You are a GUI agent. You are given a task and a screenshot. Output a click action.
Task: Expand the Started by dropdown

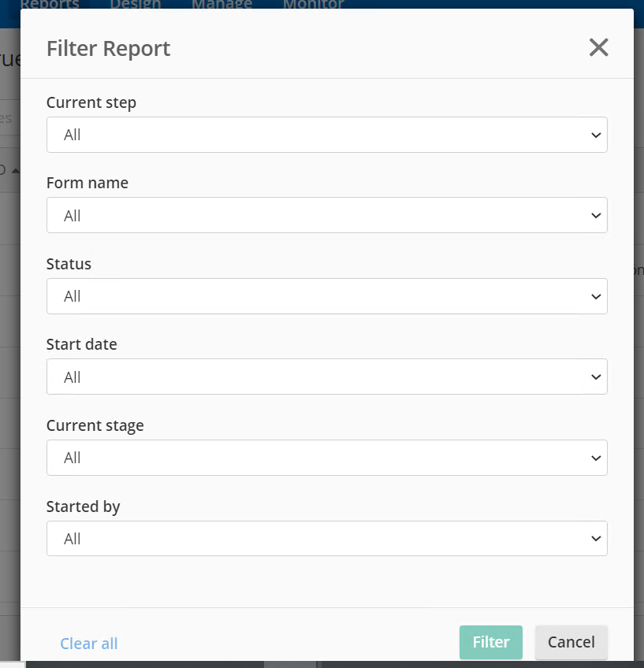coord(326,538)
